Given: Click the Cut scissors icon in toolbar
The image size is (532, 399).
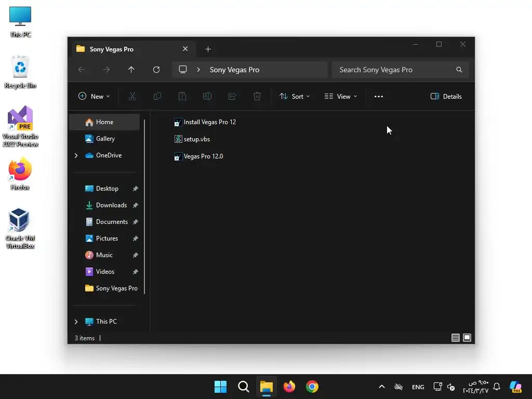Looking at the screenshot, I should [132, 97].
